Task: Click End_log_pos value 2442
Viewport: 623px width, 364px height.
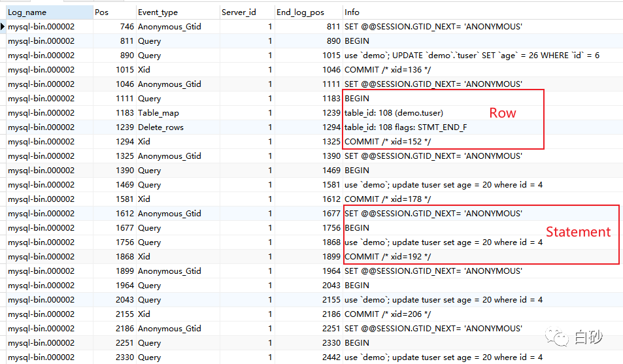Action: click(x=309, y=357)
